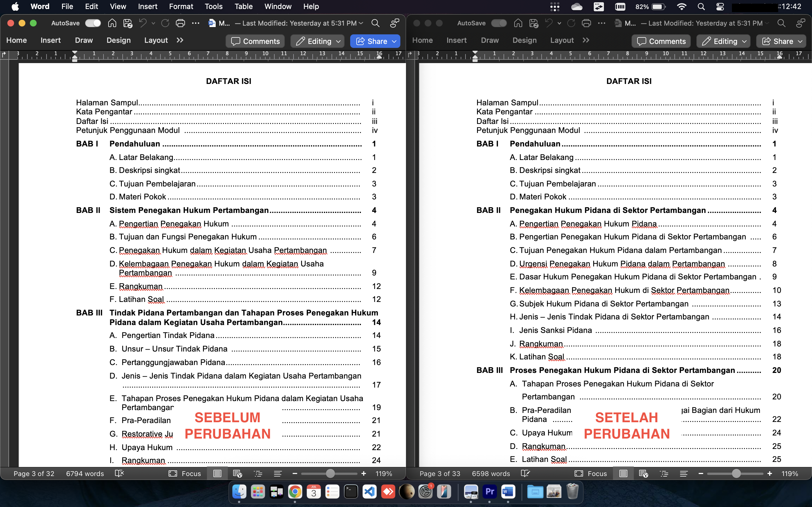Click the proofing check icon in left status bar
Viewport: 812px width, 507px height.
click(x=119, y=473)
